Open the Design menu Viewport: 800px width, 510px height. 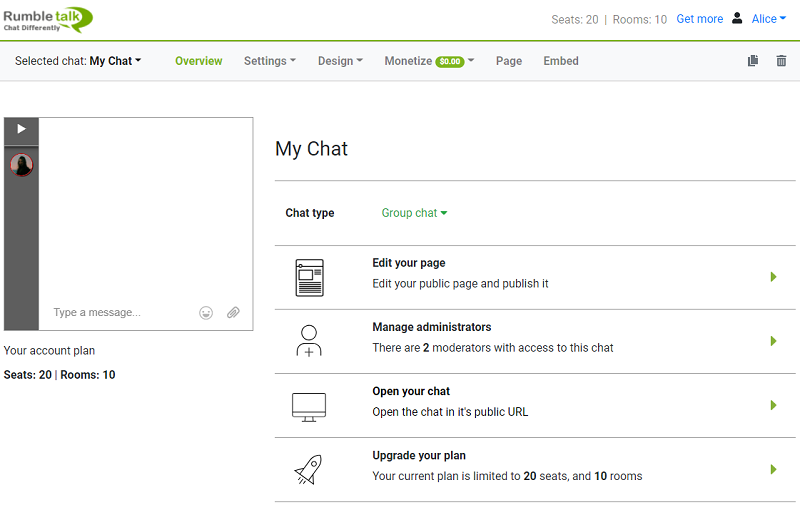click(x=340, y=61)
